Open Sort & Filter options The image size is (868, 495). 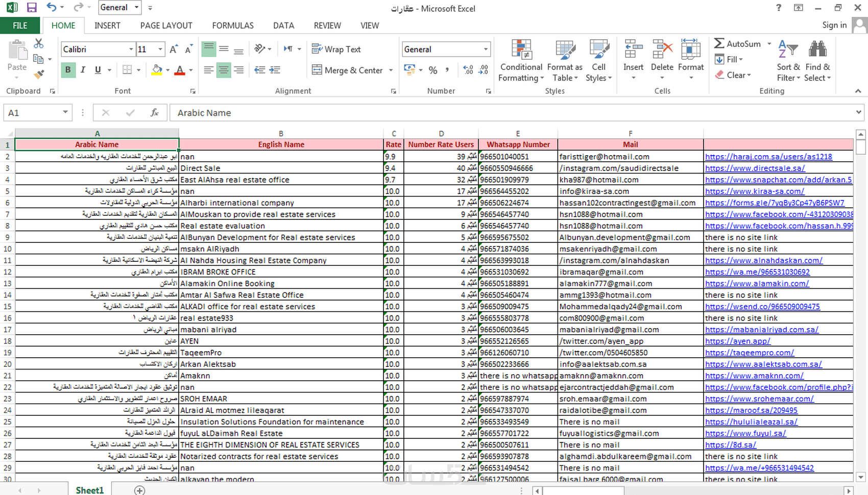pyautogui.click(x=788, y=60)
